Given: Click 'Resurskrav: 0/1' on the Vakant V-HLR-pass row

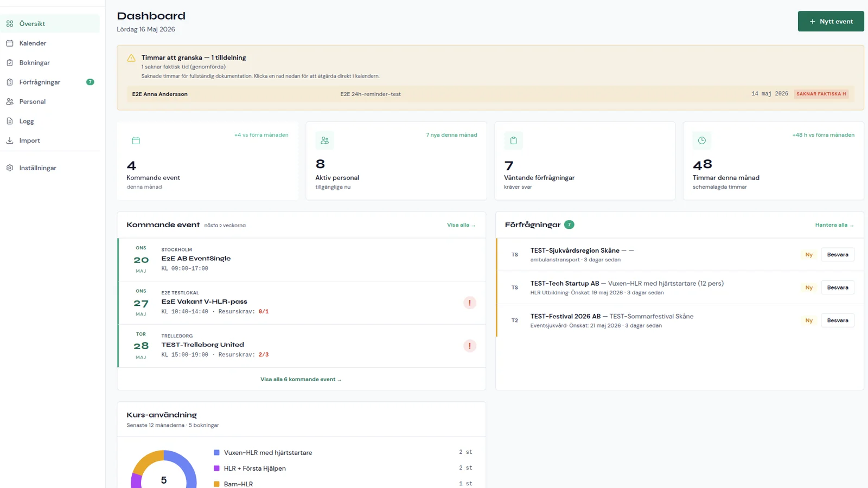Looking at the screenshot, I should [244, 312].
